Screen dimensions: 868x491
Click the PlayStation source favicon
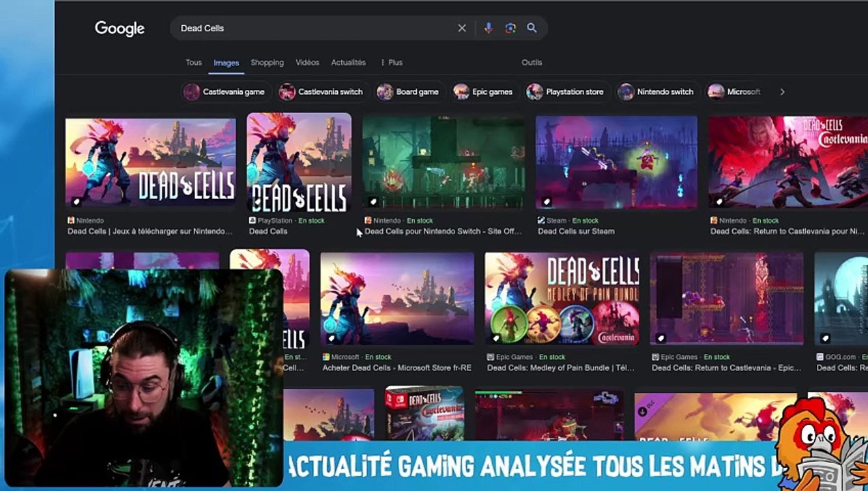point(252,220)
